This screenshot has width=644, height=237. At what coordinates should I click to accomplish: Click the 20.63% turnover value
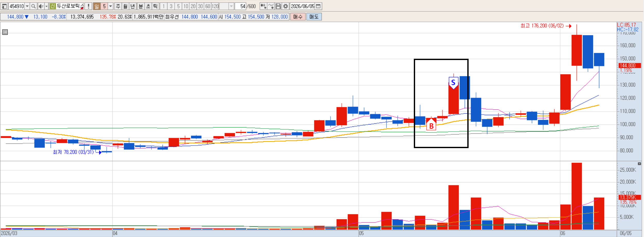(125, 17)
